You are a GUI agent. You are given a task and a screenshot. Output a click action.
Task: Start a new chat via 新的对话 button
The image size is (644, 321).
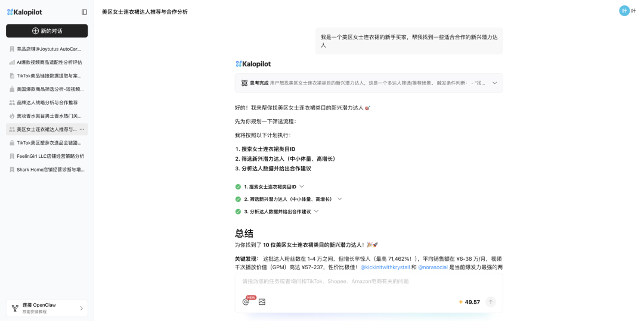coord(47,31)
